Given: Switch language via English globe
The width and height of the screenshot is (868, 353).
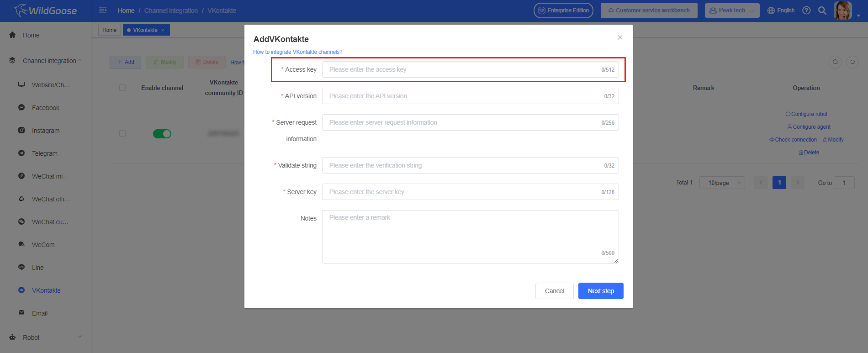Looking at the screenshot, I should (x=781, y=10).
